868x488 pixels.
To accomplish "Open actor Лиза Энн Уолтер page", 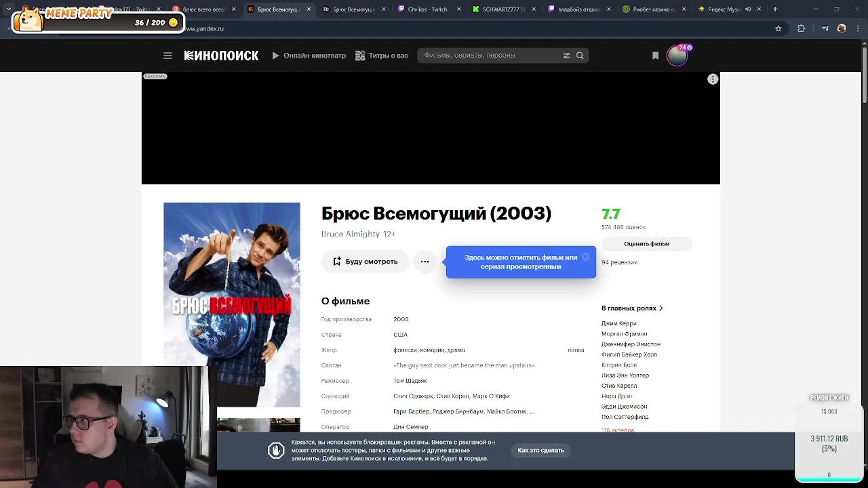I will [x=625, y=375].
